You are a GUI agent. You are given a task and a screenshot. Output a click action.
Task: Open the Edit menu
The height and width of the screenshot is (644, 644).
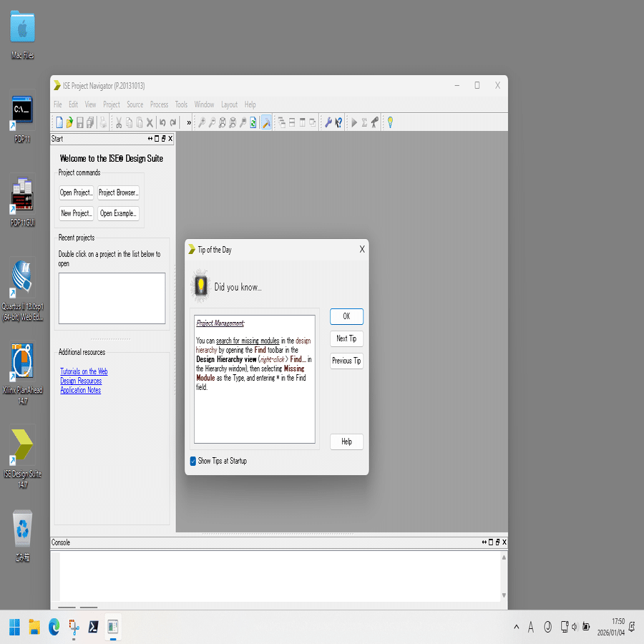click(x=74, y=104)
